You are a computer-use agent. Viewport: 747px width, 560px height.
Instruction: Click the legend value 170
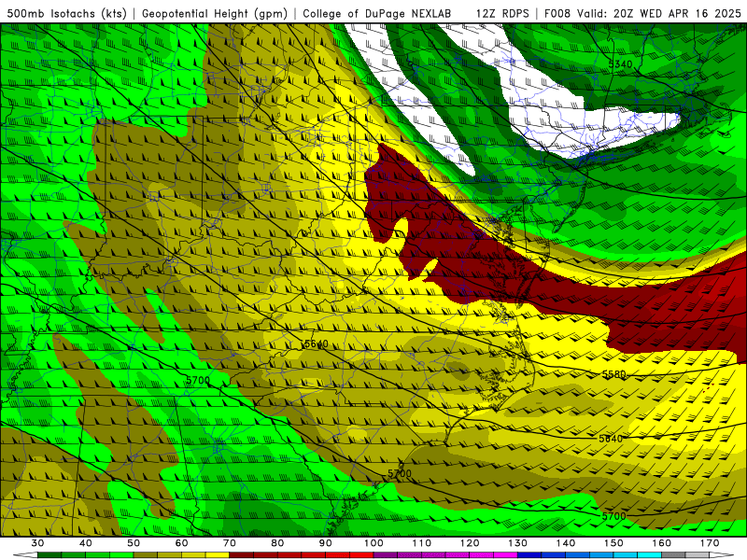pyautogui.click(x=710, y=543)
